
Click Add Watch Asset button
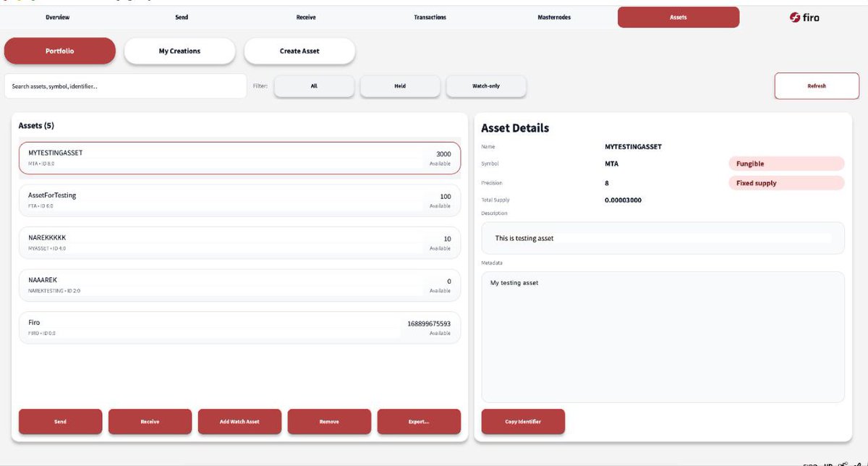[239, 422]
